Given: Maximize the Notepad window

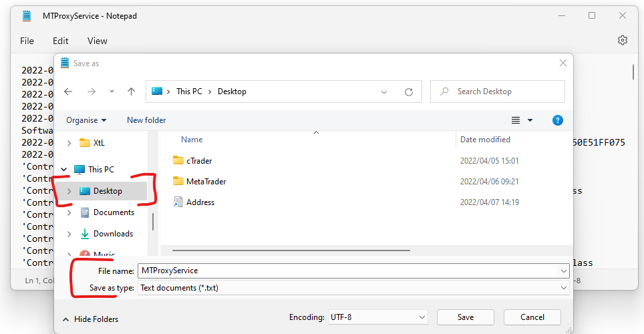Looking at the screenshot, I should click(x=592, y=15).
